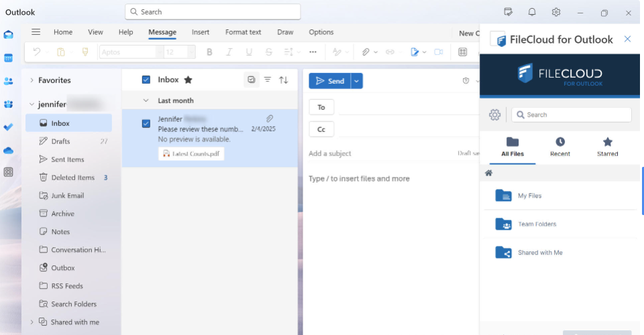This screenshot has width=644, height=335.
Task: Open the FileCloud settings gear
Action: tap(495, 115)
